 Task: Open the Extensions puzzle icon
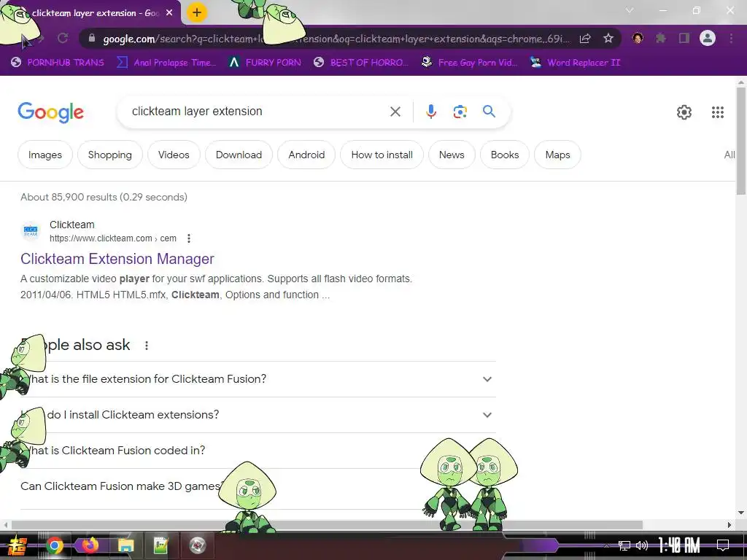coord(660,38)
